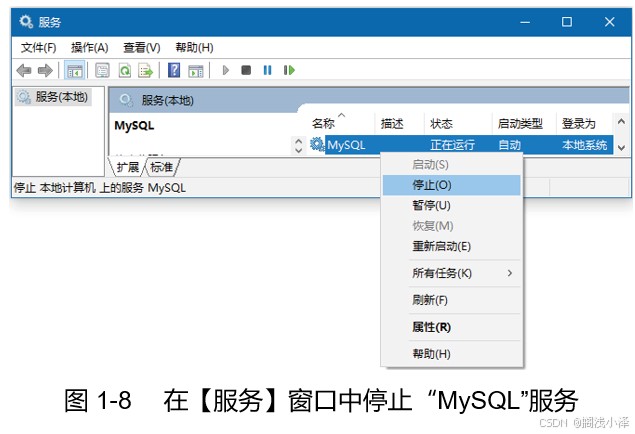Click the green Refresh toolbar icon
The height and width of the screenshot is (434, 635).
[125, 70]
